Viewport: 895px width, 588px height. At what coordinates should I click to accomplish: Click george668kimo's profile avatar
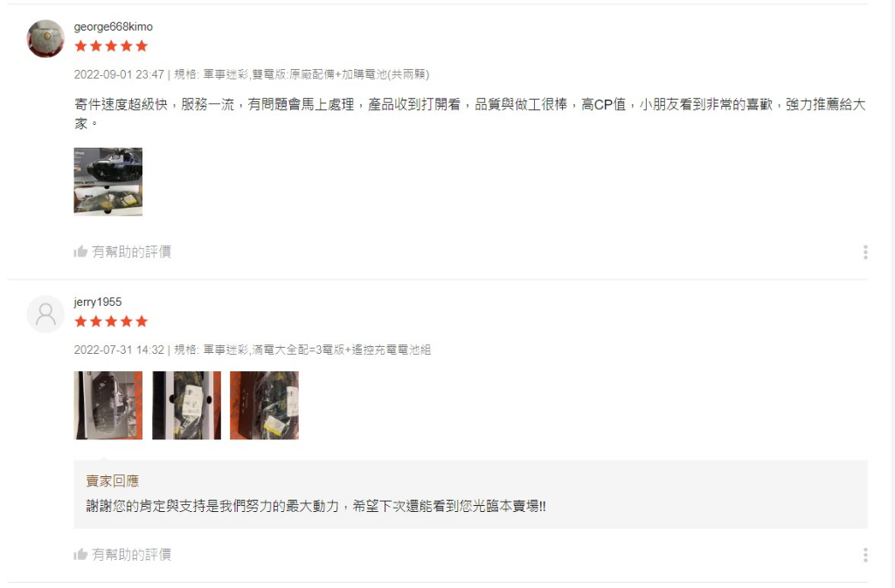45,38
